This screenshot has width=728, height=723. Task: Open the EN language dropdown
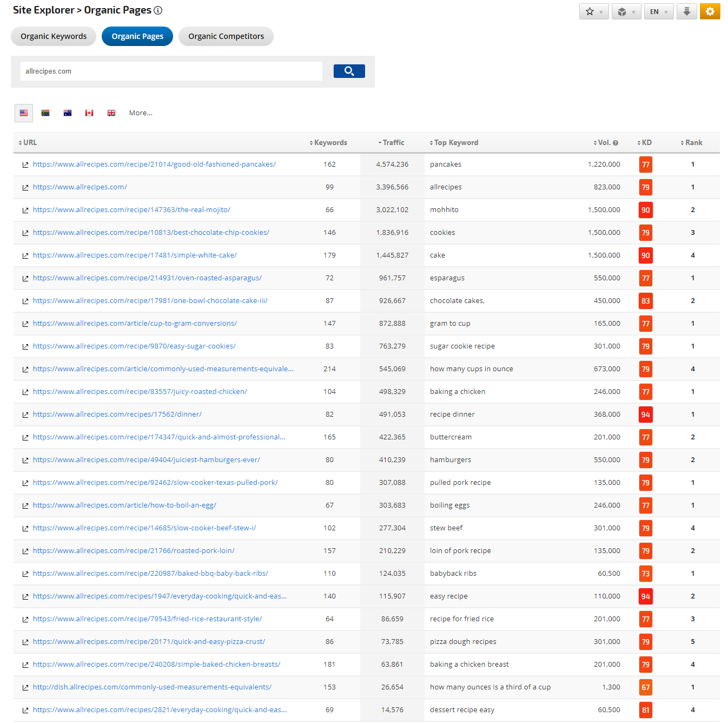click(x=658, y=11)
